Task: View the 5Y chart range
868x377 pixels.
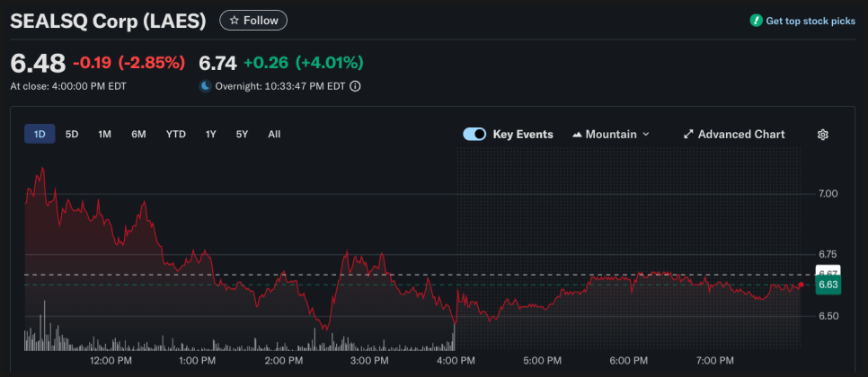Action: pyautogui.click(x=242, y=135)
